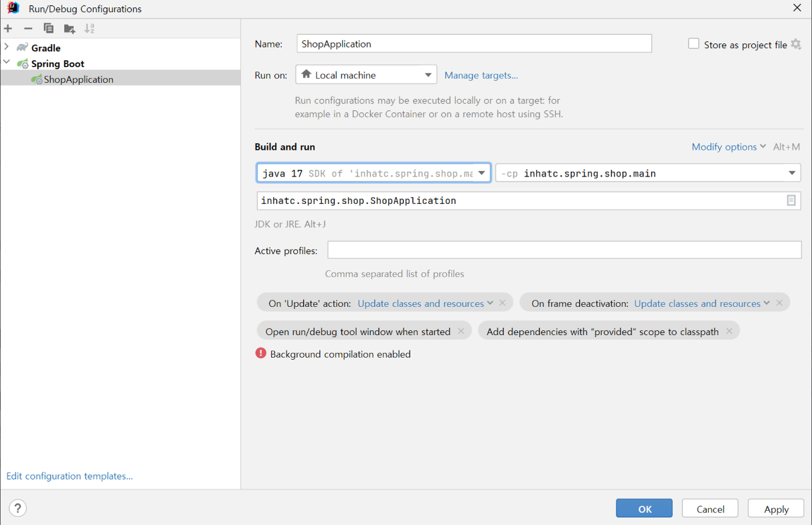Remove the selected configuration with minus icon
Viewport: 812px width, 525px height.
click(28, 29)
